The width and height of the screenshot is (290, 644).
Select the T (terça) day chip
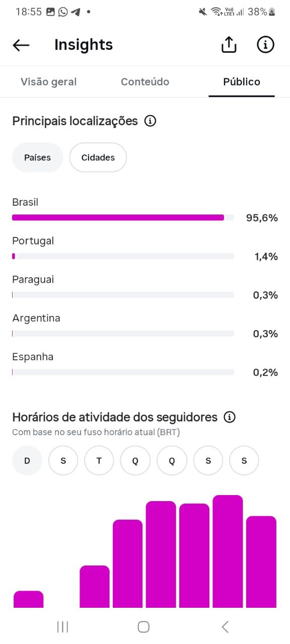tap(99, 460)
